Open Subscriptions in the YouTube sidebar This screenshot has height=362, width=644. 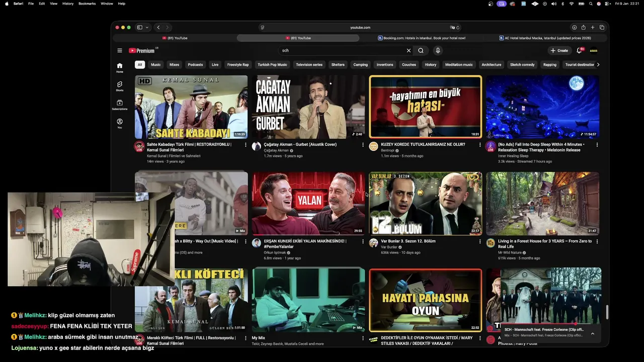point(120,105)
